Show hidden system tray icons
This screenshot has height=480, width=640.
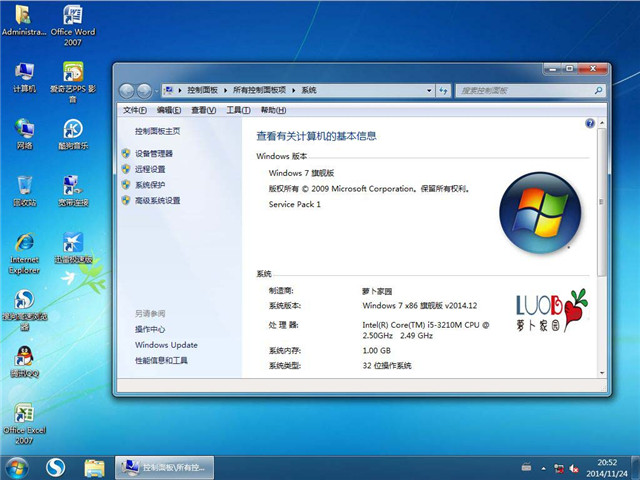(x=544, y=468)
